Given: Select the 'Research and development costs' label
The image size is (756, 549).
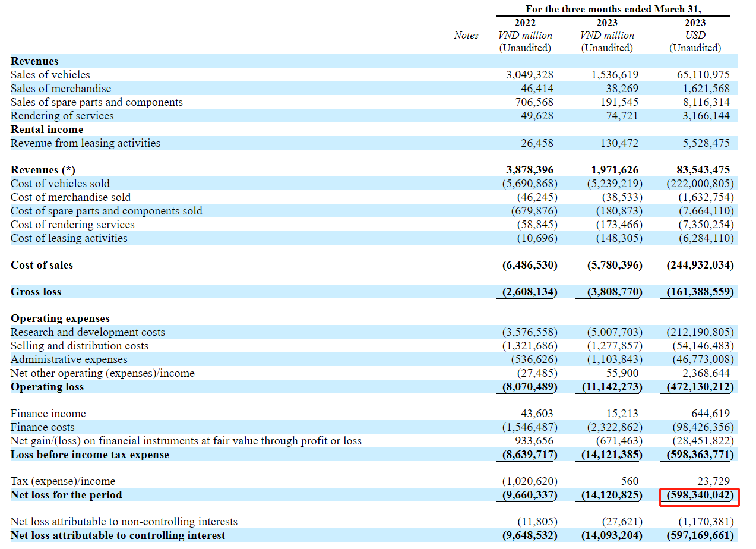Looking at the screenshot, I should point(87,332).
